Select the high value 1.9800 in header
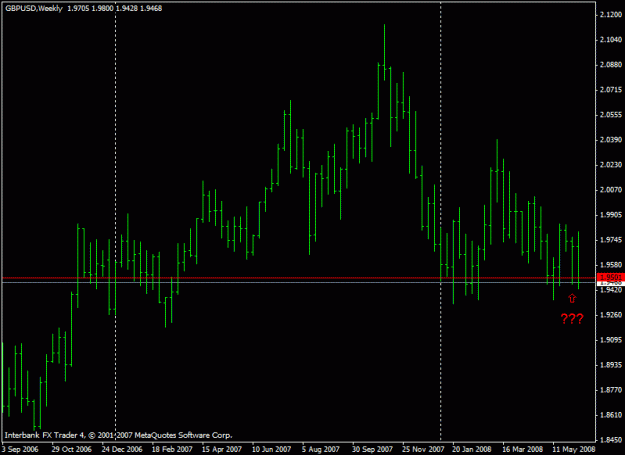The image size is (625, 455). (x=102, y=8)
